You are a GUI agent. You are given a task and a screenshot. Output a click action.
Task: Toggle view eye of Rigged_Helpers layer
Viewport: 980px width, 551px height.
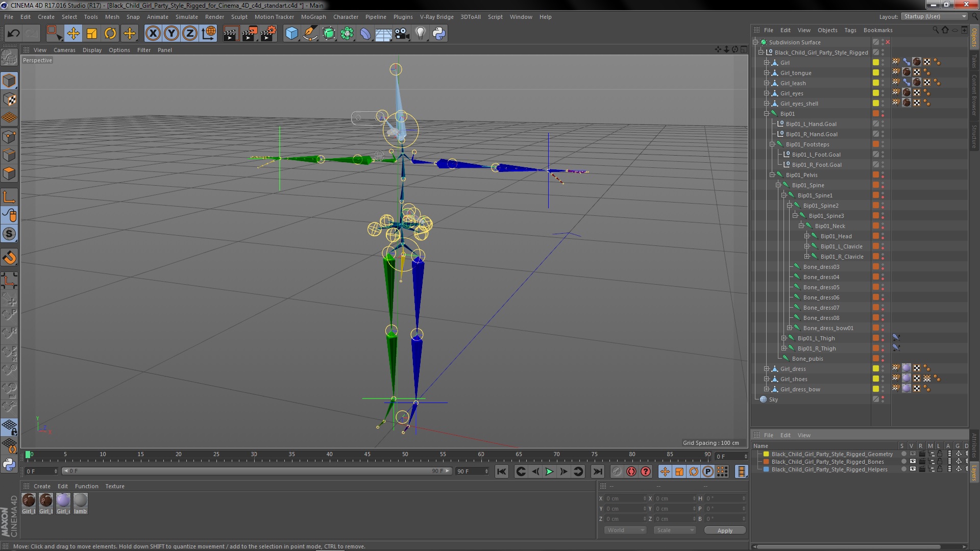click(913, 469)
